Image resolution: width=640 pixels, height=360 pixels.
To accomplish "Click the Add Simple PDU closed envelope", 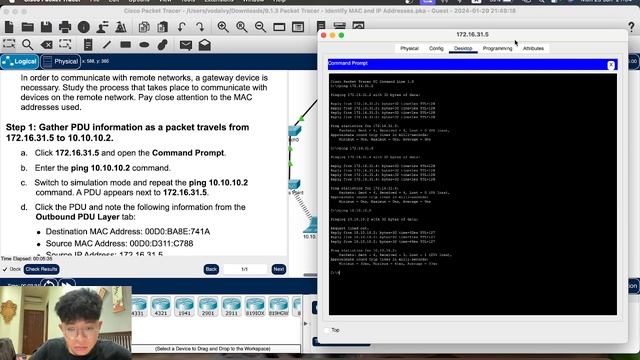I will coord(186,44).
